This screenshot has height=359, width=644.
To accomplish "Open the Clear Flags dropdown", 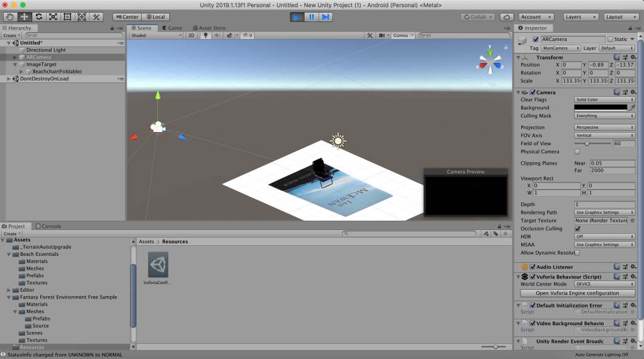I will pos(604,100).
